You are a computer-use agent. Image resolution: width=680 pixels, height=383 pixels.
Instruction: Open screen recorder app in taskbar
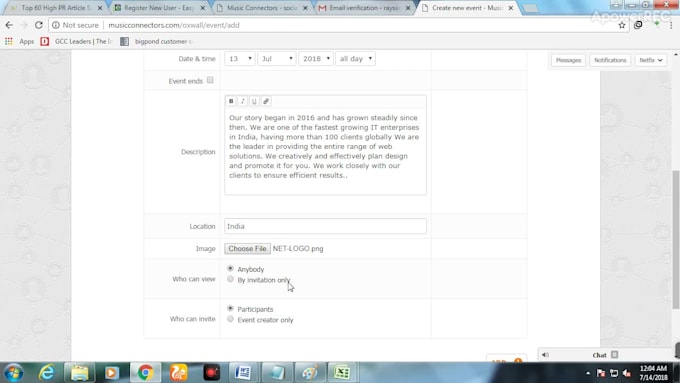coord(212,373)
